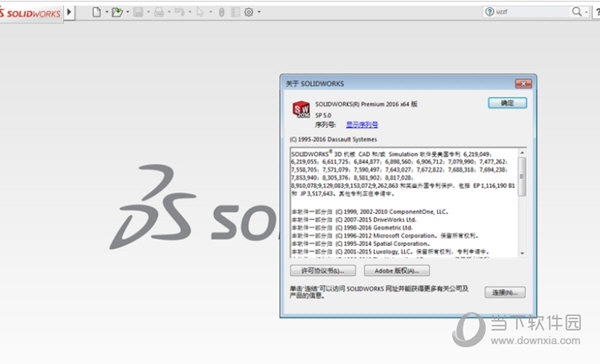Click the up arrow of the patent text scrollbar
Viewport: 600px width, 364px height.
pyautogui.click(x=522, y=153)
